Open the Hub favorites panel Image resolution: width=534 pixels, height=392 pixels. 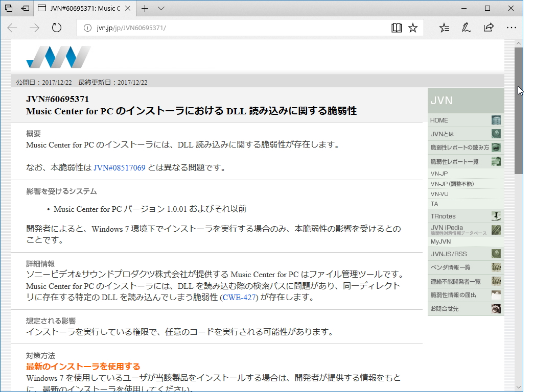[x=444, y=28]
